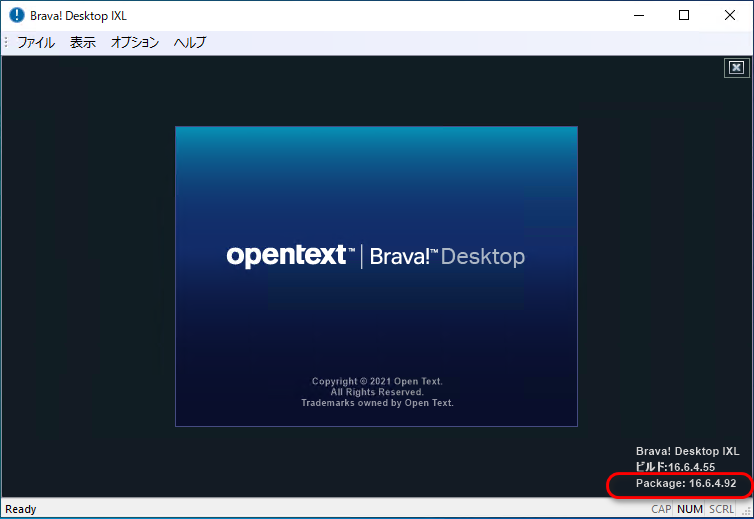This screenshot has width=754, height=519.
Task: Click the ビルド:16.6.4.55 build text
Action: (675, 467)
